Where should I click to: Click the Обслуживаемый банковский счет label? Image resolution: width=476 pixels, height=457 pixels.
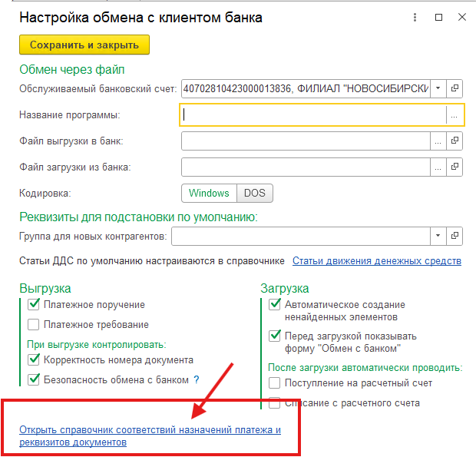(98, 88)
